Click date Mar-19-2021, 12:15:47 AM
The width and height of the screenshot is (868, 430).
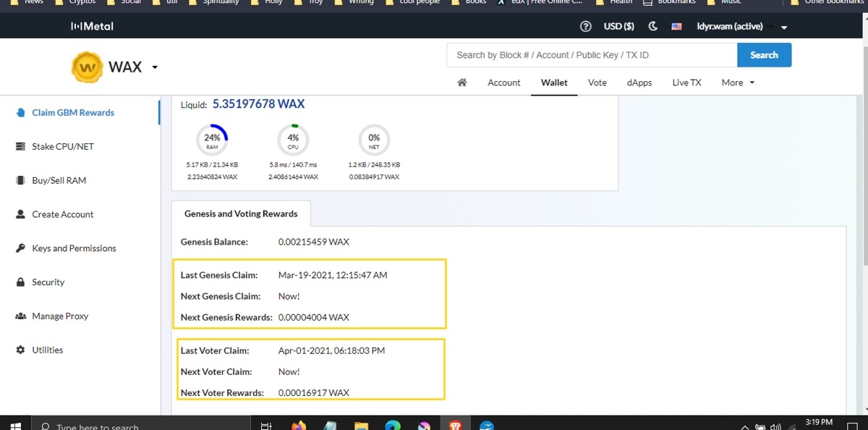click(x=333, y=275)
